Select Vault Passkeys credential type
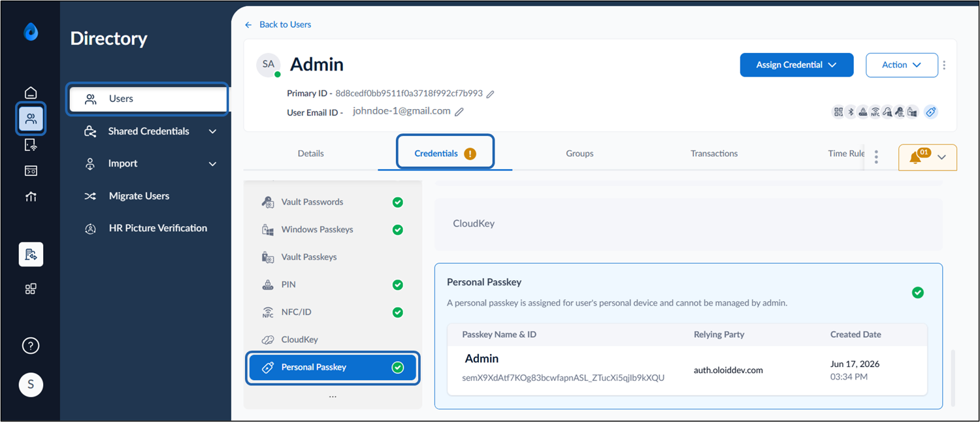This screenshot has height=422, width=980. coord(333,257)
